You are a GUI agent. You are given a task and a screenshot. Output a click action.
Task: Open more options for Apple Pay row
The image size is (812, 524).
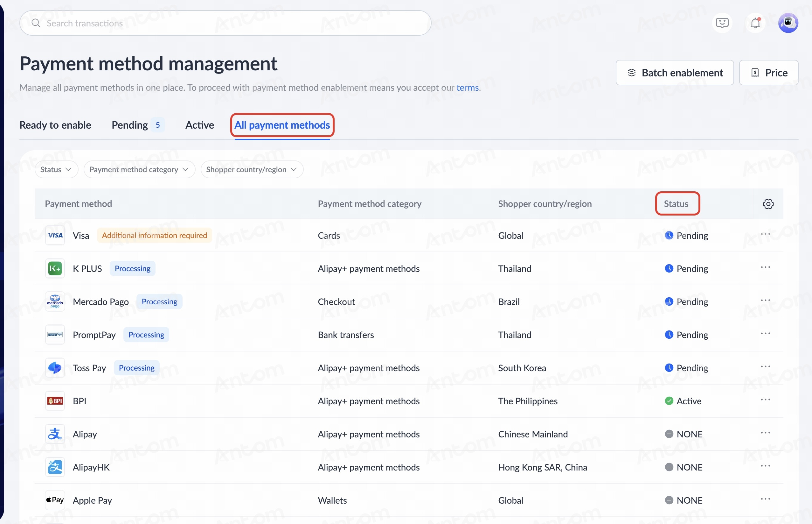pos(766,499)
